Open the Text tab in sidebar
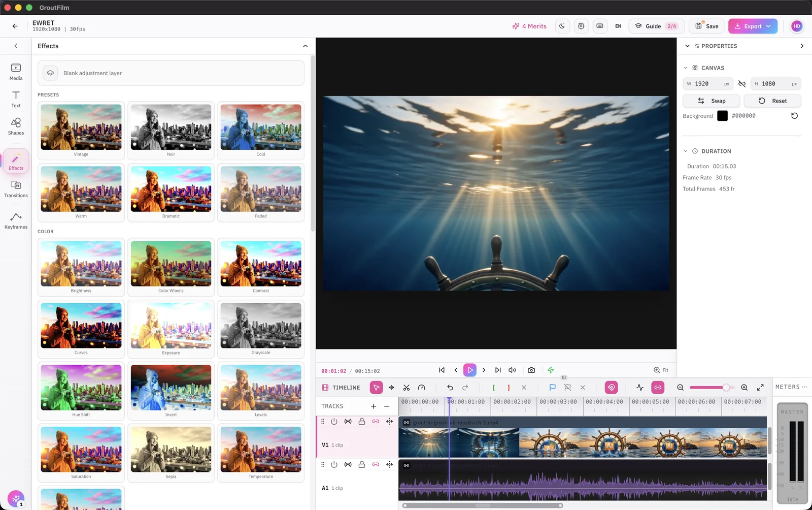812x510 pixels. pos(16,99)
